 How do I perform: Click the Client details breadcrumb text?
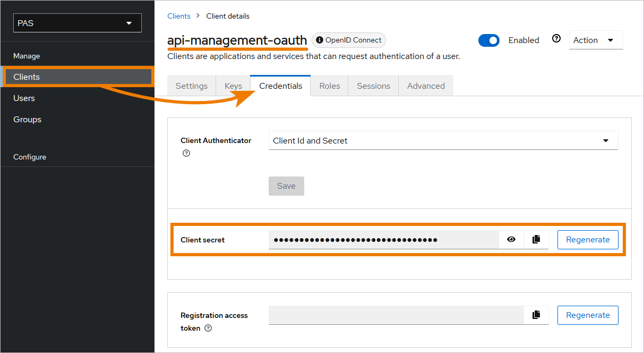228,16
